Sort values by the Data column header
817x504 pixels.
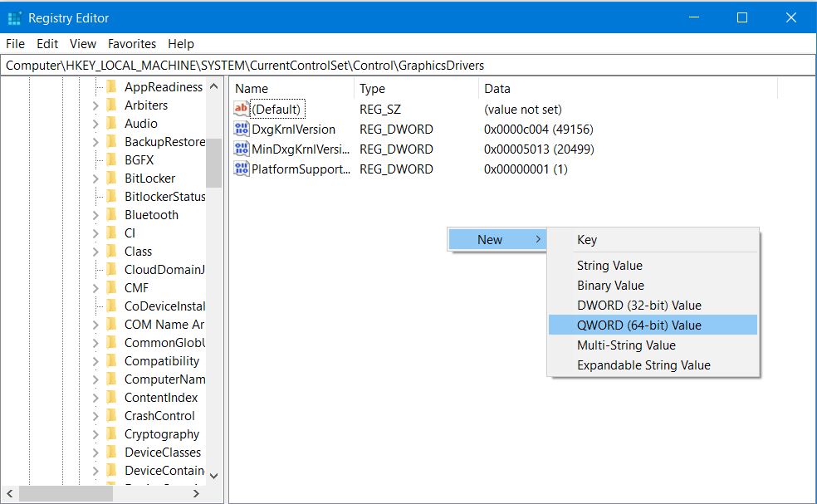(x=628, y=89)
